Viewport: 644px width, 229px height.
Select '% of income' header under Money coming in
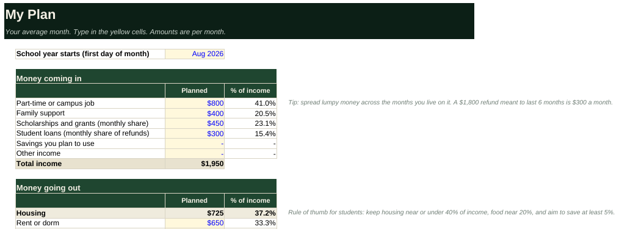pyautogui.click(x=250, y=91)
